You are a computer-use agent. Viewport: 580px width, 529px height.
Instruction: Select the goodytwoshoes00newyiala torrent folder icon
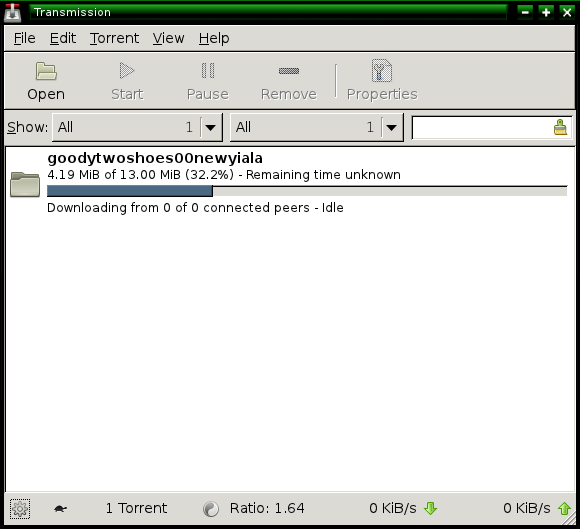click(x=25, y=184)
